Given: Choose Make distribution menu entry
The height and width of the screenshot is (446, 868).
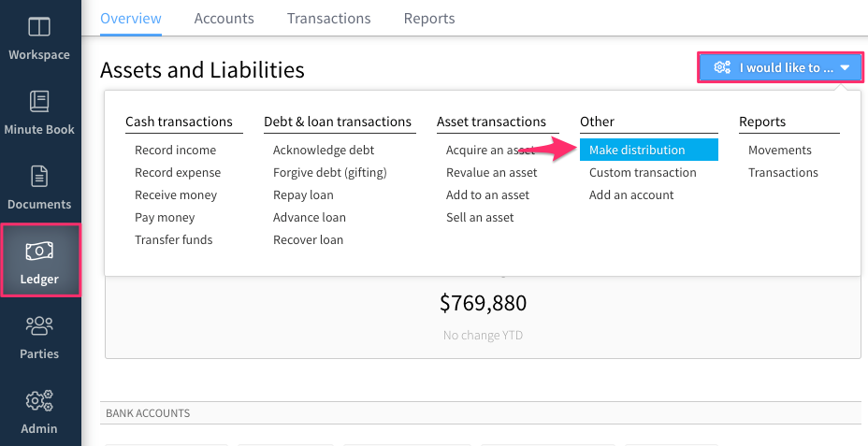Looking at the screenshot, I should (649, 150).
